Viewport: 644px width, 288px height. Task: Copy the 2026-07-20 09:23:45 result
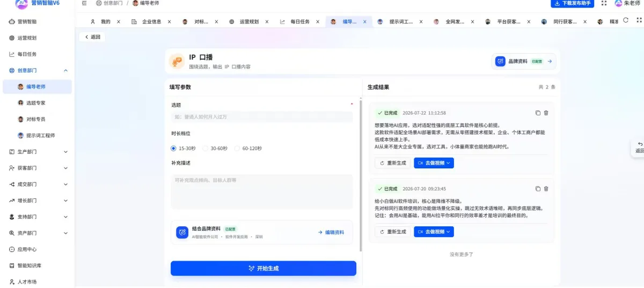(x=538, y=189)
